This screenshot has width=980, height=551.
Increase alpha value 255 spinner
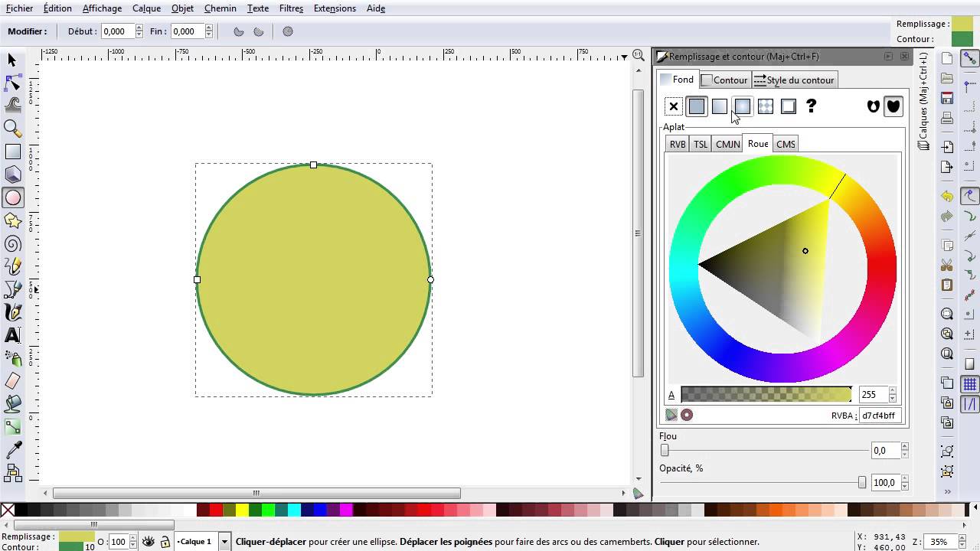pyautogui.click(x=892, y=391)
